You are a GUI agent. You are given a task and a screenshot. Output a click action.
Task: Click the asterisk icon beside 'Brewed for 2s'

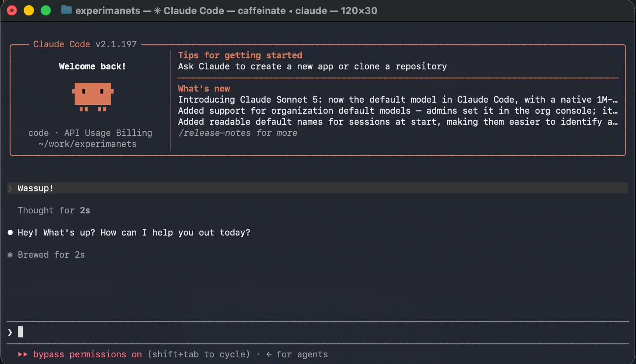tap(10, 255)
